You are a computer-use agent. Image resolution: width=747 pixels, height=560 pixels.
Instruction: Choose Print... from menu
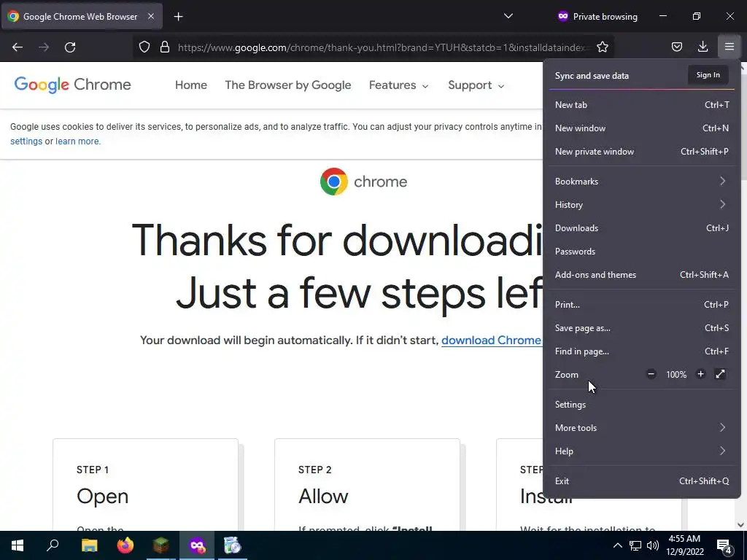click(642, 305)
